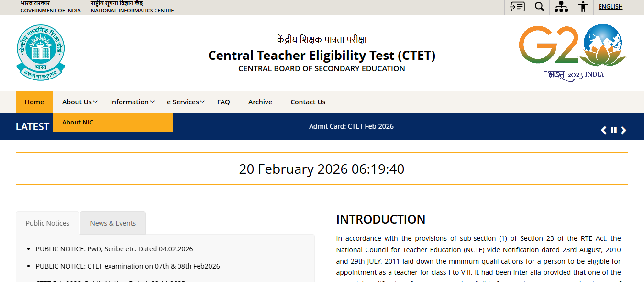Image resolution: width=644 pixels, height=282 pixels.
Task: Click the sitemap icon
Action: tap(561, 7)
